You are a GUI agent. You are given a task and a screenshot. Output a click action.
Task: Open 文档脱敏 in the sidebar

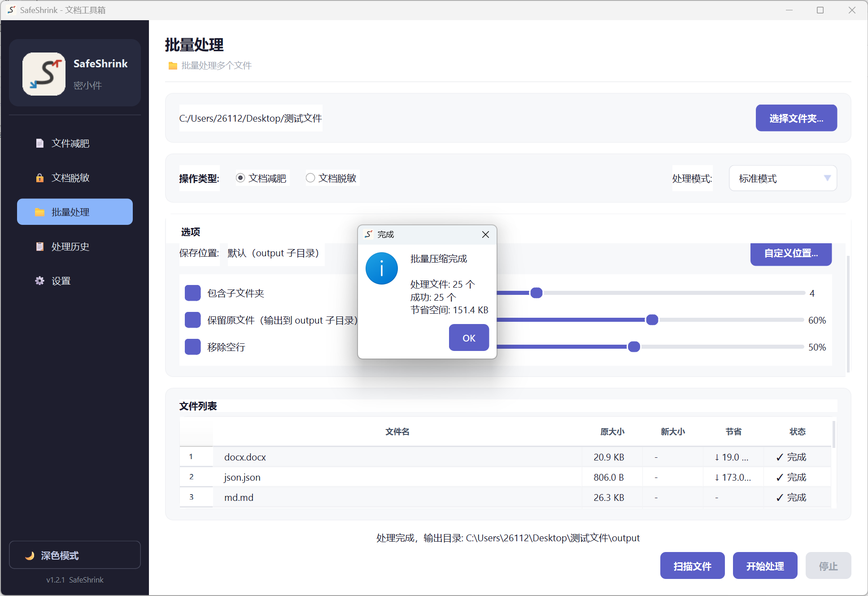[75, 178]
